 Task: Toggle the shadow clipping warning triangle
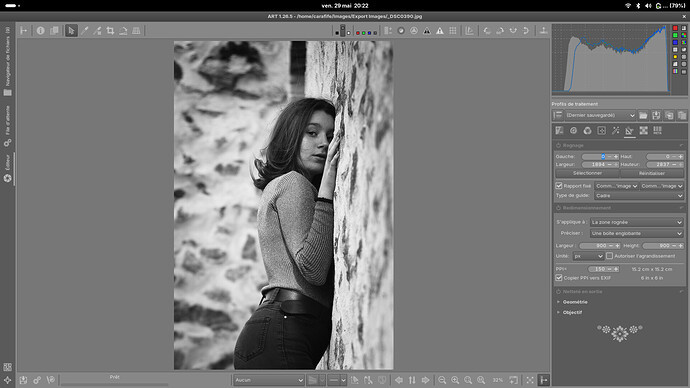(427, 30)
